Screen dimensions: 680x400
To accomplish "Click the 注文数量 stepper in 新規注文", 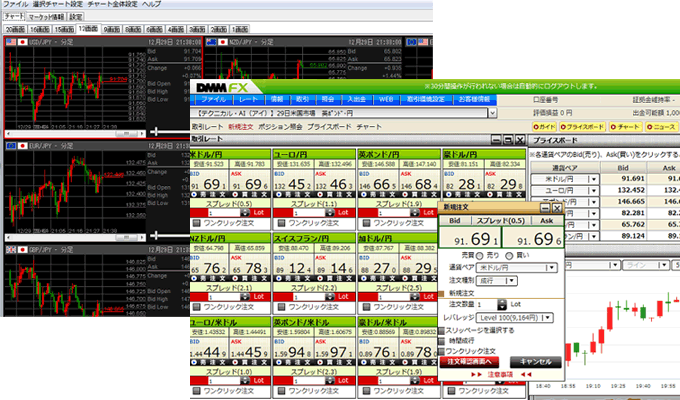I will (x=502, y=305).
